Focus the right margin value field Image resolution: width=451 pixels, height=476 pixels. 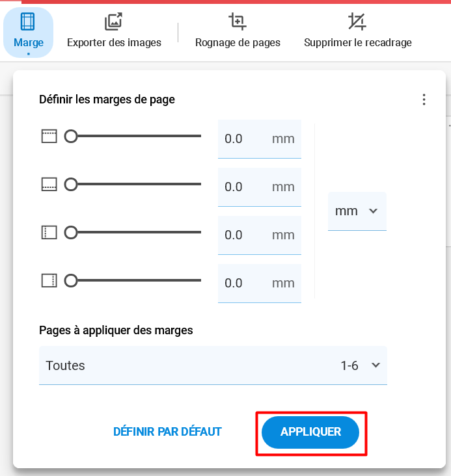coord(260,284)
